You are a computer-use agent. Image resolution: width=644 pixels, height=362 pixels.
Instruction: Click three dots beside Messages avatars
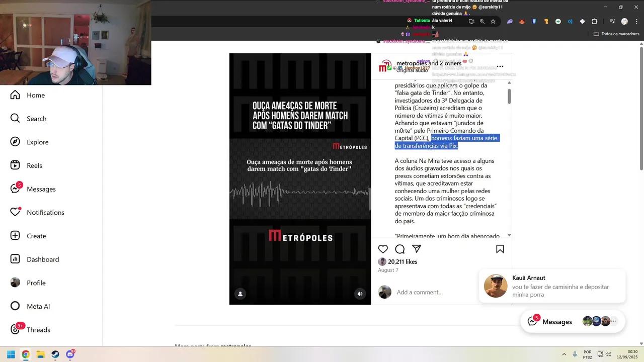pos(613,321)
